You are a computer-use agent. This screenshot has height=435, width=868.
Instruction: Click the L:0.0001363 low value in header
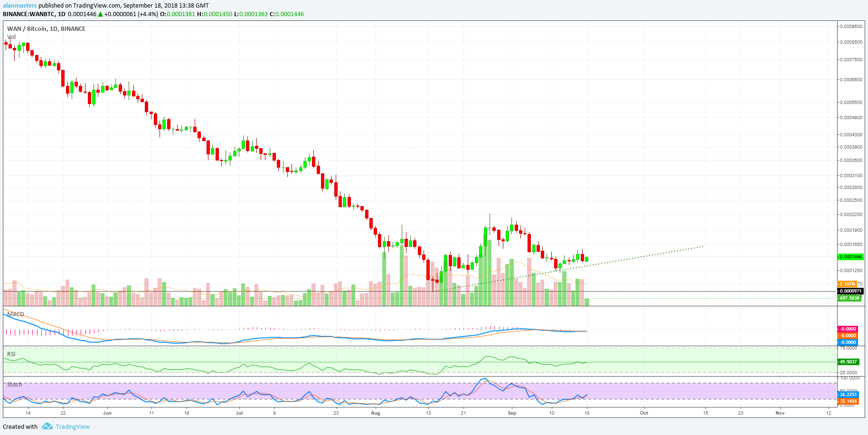(251, 14)
